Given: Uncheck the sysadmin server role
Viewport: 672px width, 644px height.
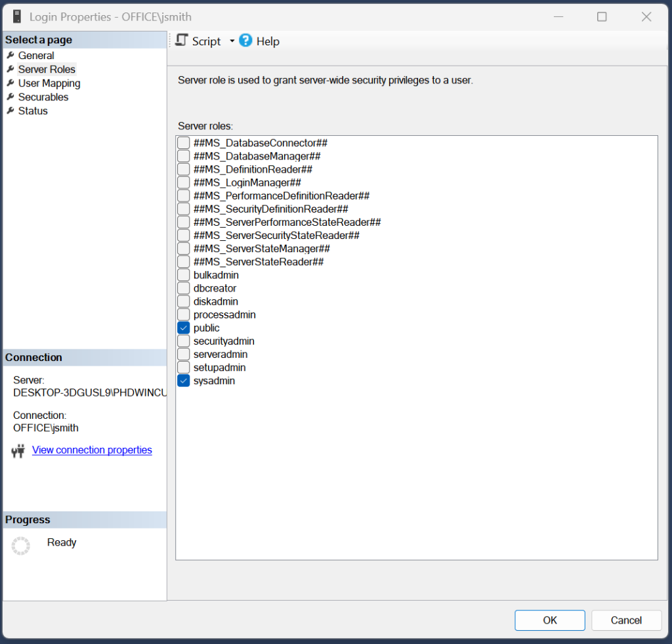Looking at the screenshot, I should point(184,381).
